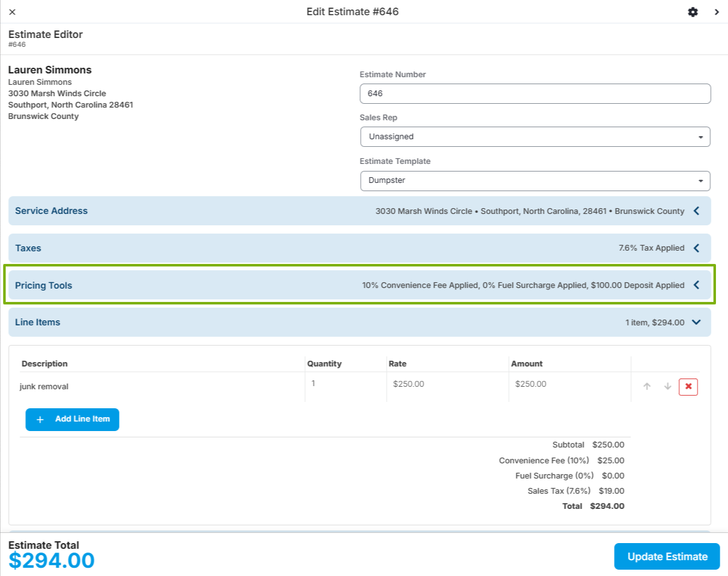Click the Add Line Item button
The image size is (728, 576).
[x=72, y=420]
